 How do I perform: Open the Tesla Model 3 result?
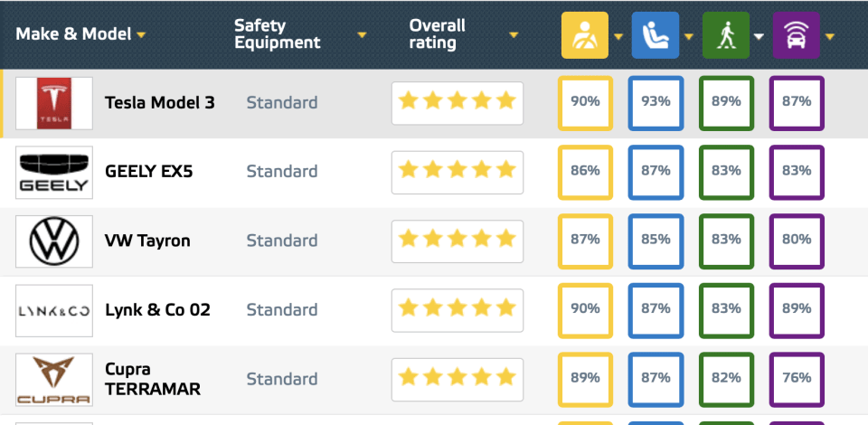click(159, 103)
